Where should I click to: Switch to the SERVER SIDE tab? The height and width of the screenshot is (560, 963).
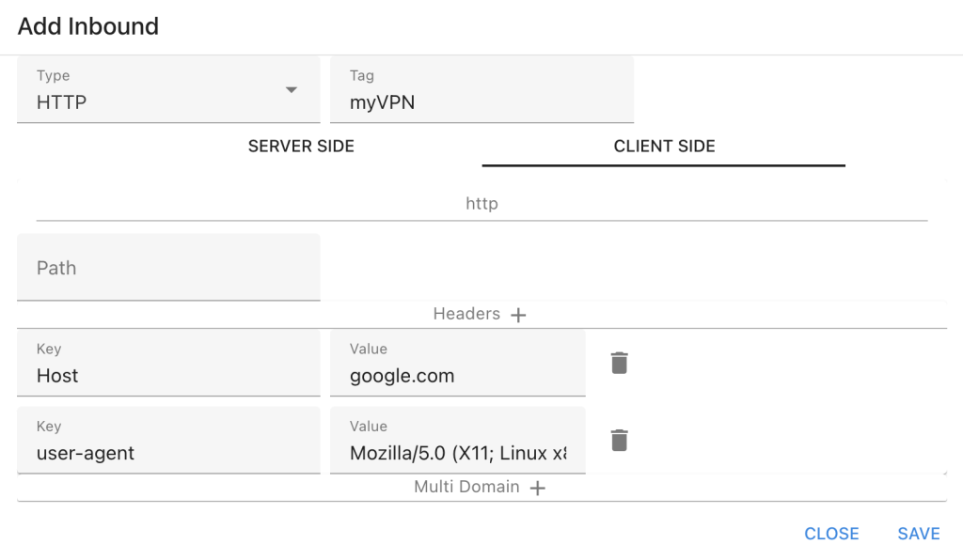coord(301,147)
